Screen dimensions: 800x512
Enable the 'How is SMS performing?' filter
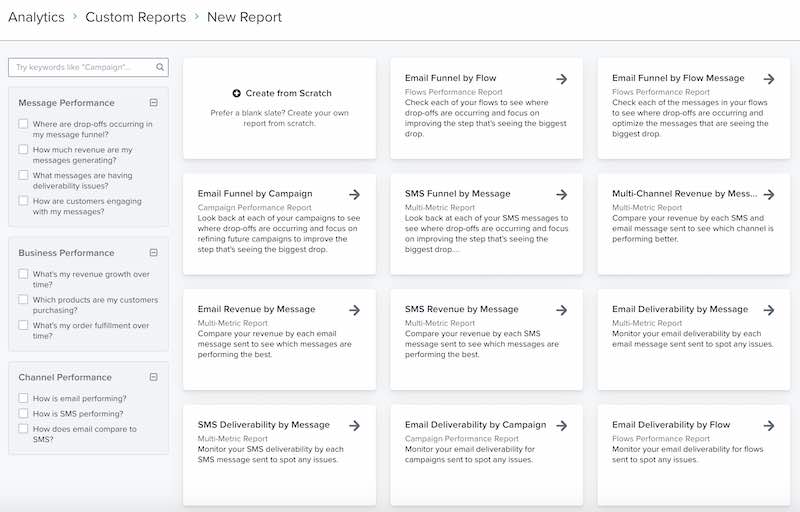23,414
